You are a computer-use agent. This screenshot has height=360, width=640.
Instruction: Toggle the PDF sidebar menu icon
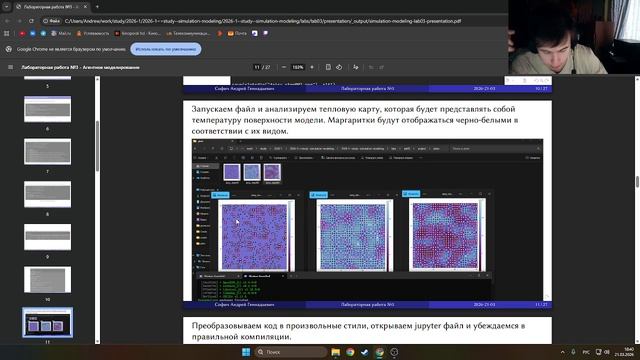[x=10, y=67]
